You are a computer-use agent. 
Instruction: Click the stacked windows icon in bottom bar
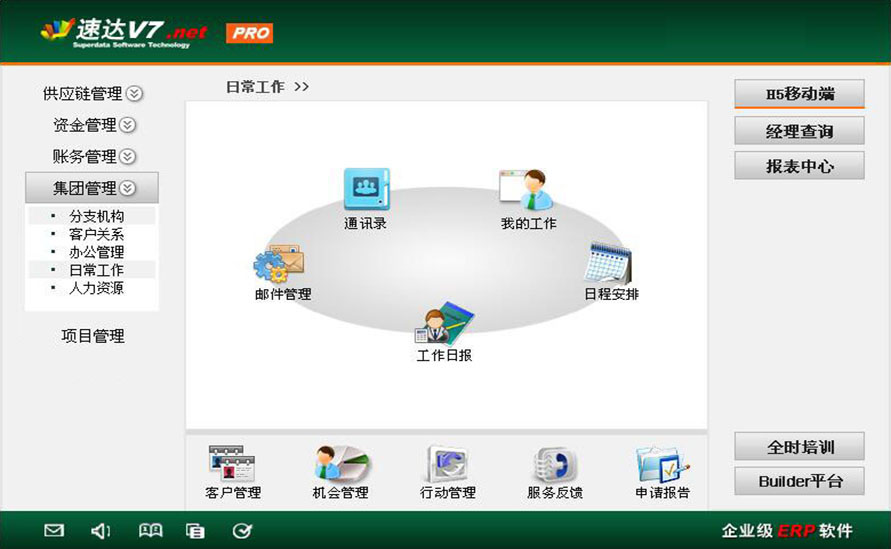[x=195, y=531]
